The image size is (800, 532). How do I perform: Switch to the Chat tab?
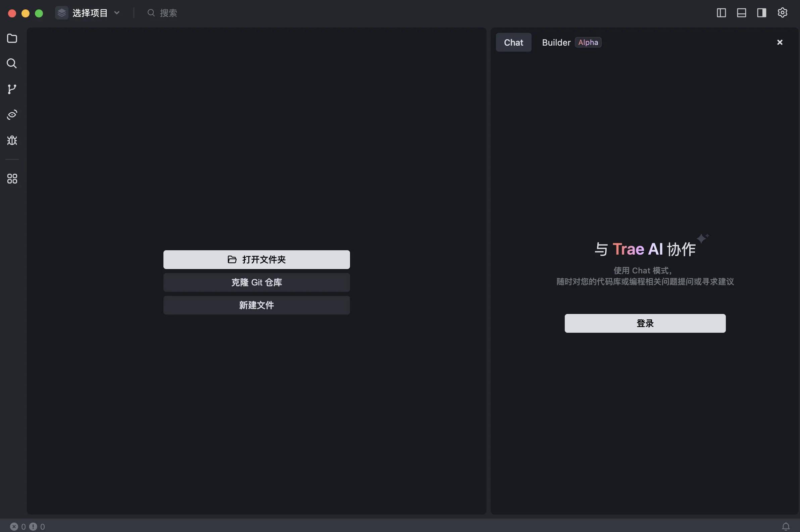pos(513,42)
